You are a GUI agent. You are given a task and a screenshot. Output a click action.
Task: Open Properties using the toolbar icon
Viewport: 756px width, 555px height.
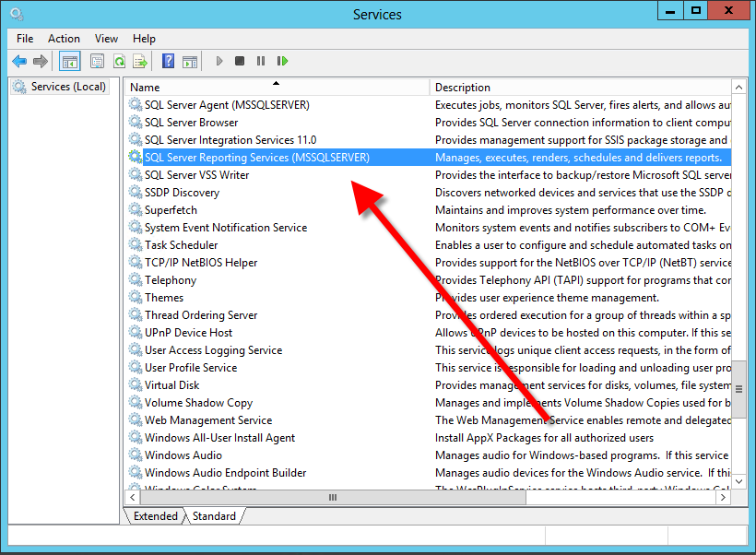(98, 61)
